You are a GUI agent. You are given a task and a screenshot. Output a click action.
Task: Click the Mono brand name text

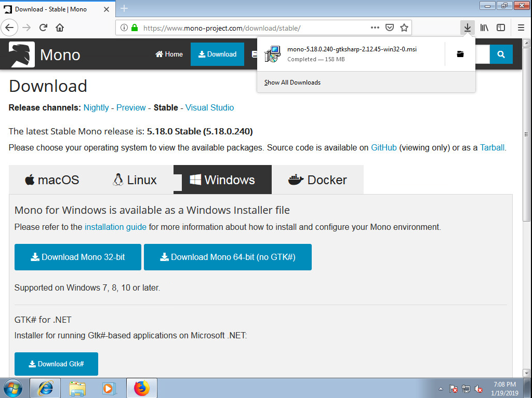pos(60,54)
